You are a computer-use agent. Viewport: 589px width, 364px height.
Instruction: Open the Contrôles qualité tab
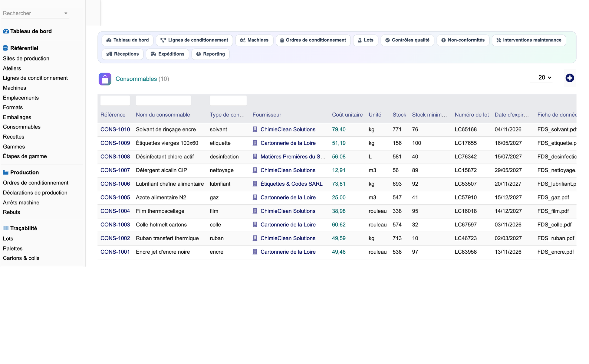(407, 40)
